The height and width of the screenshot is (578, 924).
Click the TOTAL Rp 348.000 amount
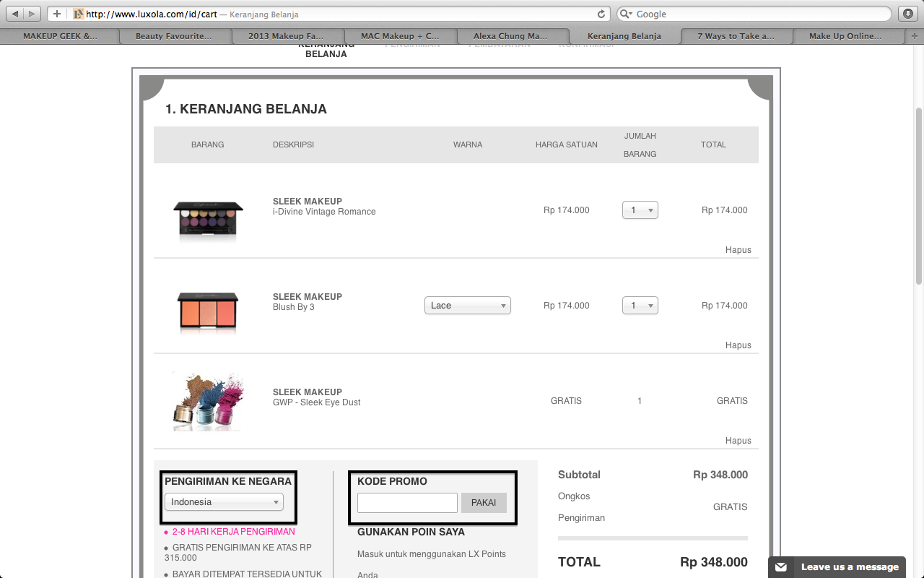714,562
